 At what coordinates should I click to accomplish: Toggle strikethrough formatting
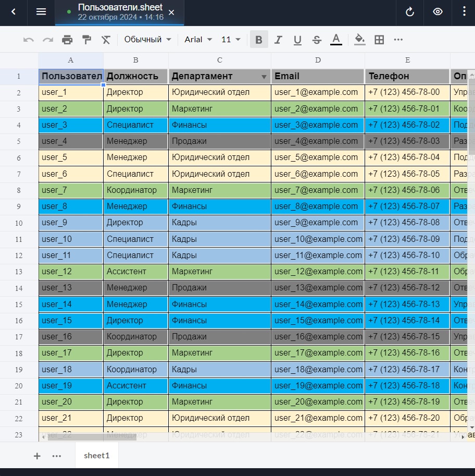317,40
